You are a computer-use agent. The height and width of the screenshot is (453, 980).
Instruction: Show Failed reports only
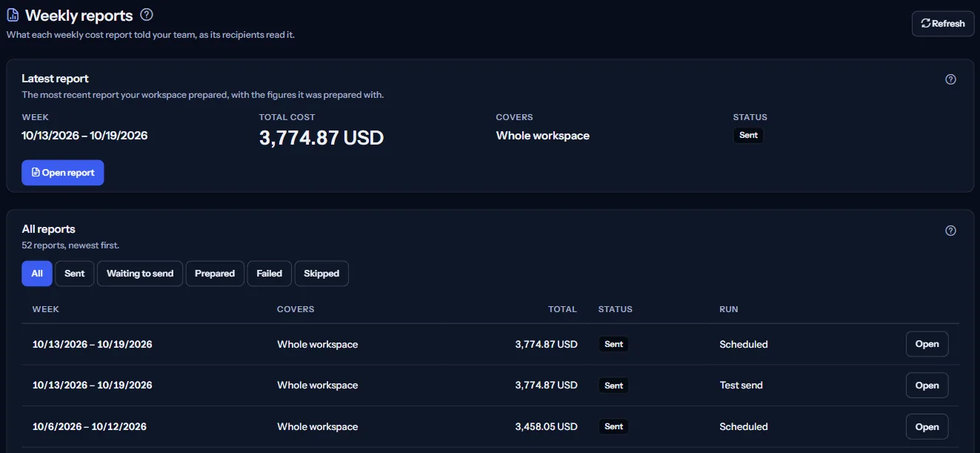click(x=270, y=274)
